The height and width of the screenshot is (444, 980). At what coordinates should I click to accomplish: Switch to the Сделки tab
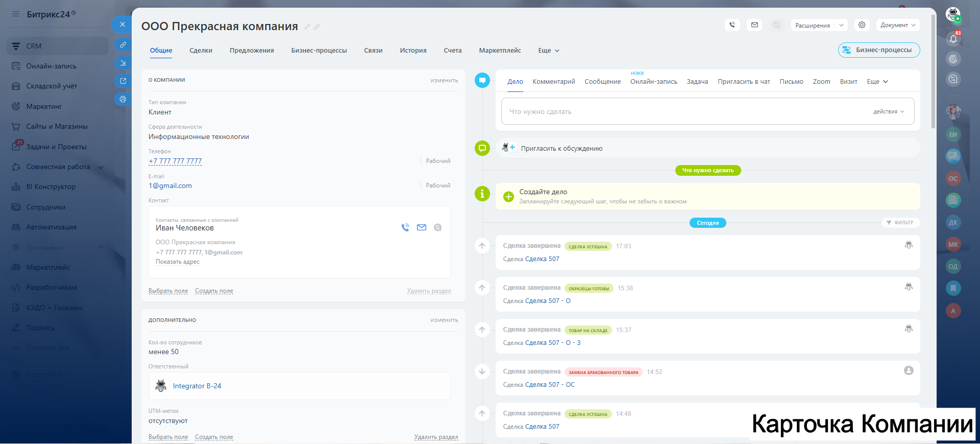click(201, 51)
